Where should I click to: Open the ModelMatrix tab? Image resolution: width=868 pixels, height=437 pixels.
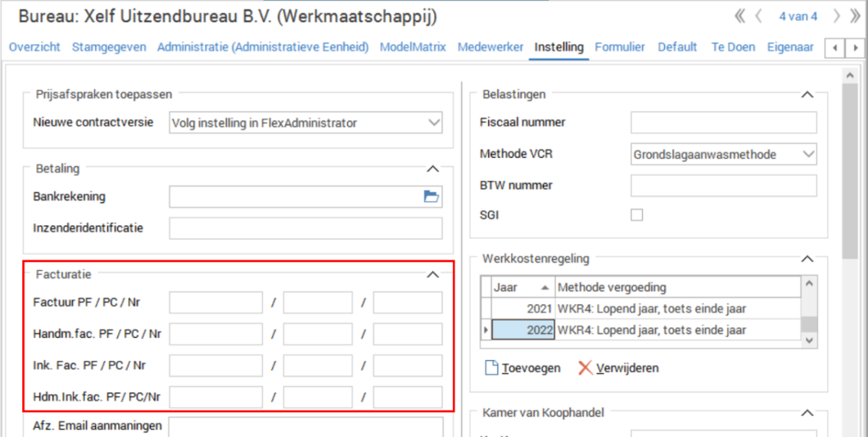click(x=413, y=47)
